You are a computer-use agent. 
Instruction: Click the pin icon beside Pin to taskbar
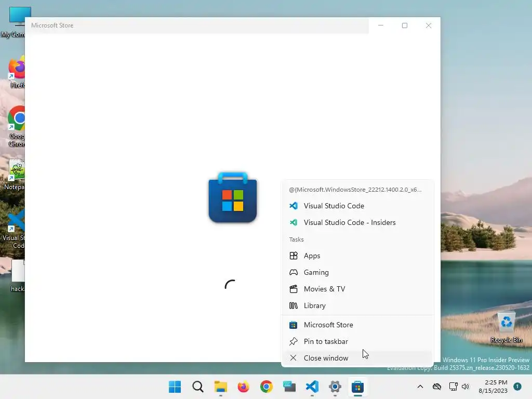coord(294,341)
